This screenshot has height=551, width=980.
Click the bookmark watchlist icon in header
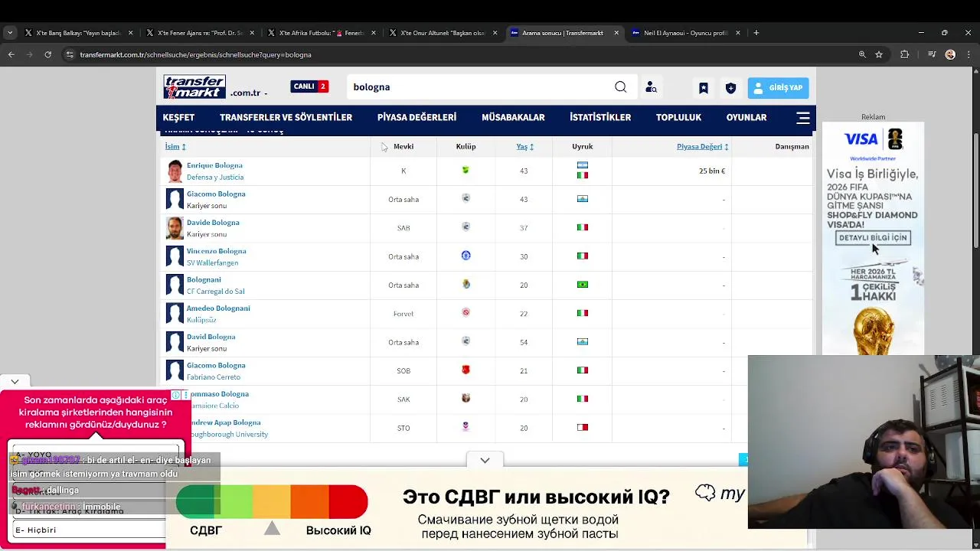click(703, 88)
